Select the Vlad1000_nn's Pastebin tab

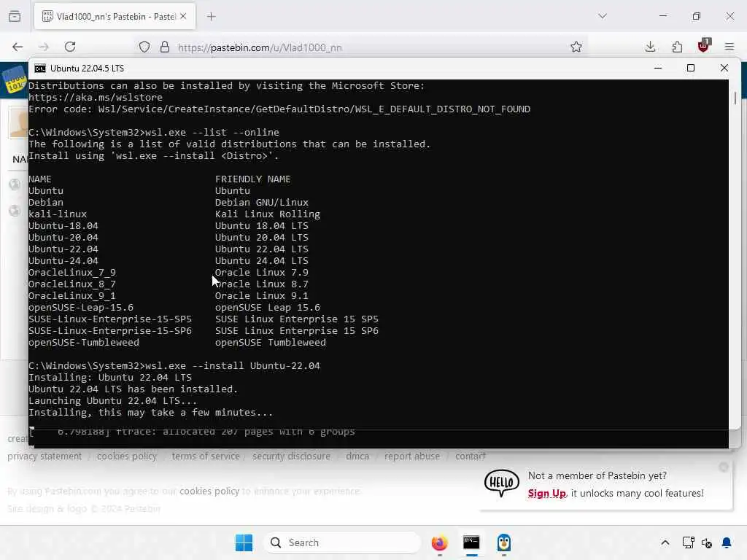click(115, 16)
